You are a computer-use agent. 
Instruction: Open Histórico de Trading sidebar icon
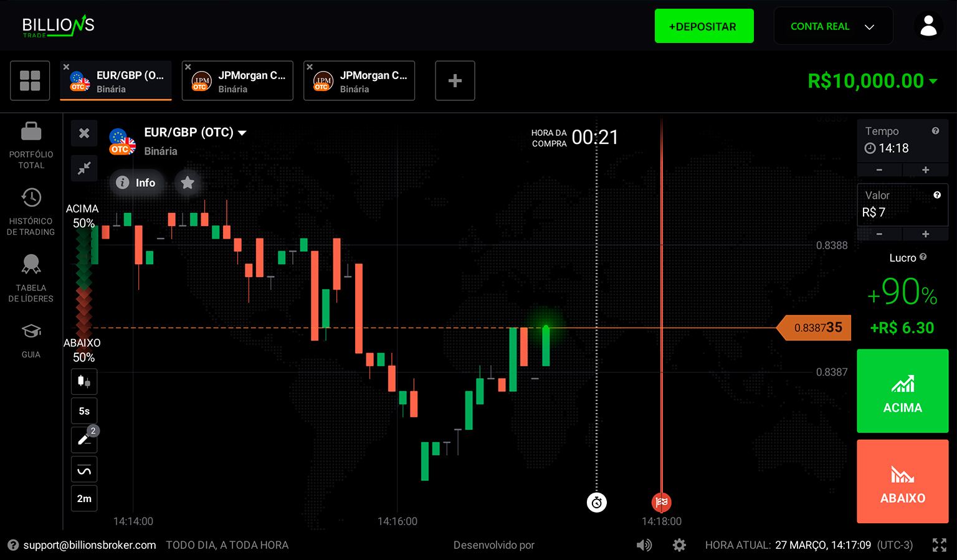pyautogui.click(x=31, y=198)
